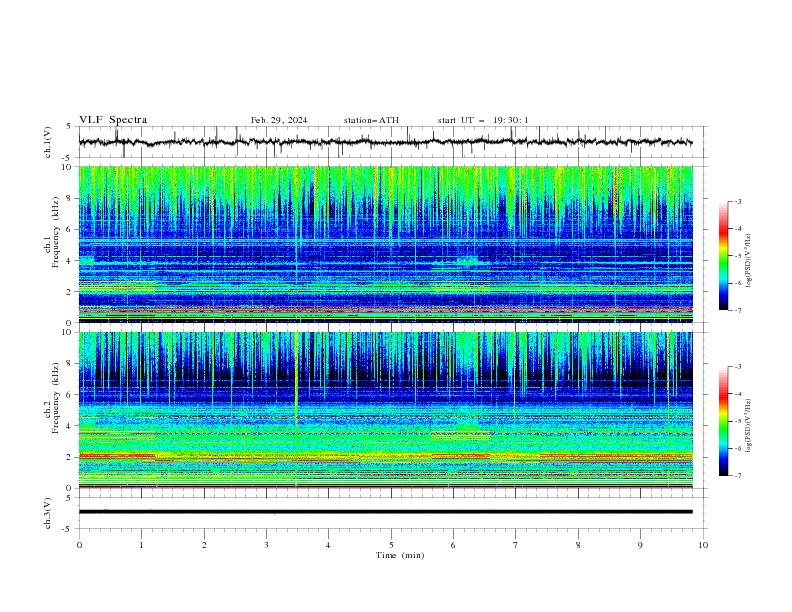
Task: Click inside the ch.1 spectrogram panel
Action: [385, 244]
